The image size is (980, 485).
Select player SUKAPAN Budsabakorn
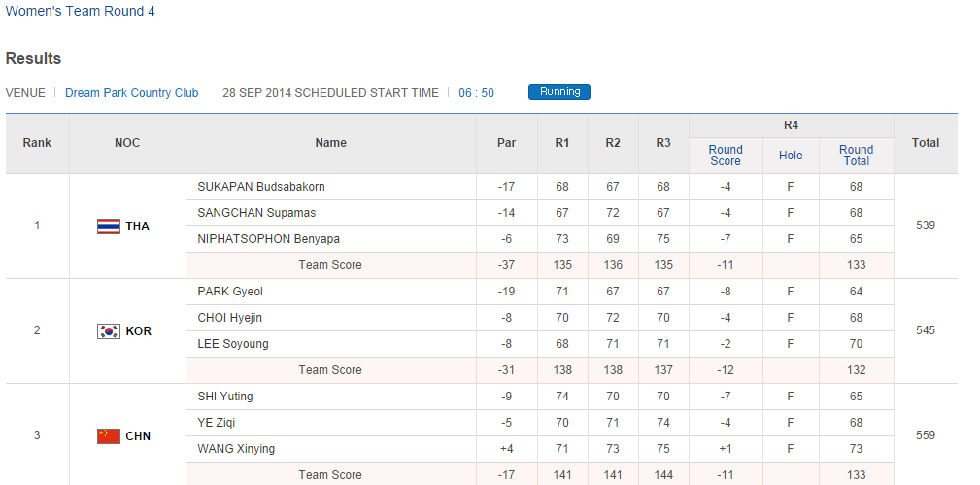click(261, 187)
